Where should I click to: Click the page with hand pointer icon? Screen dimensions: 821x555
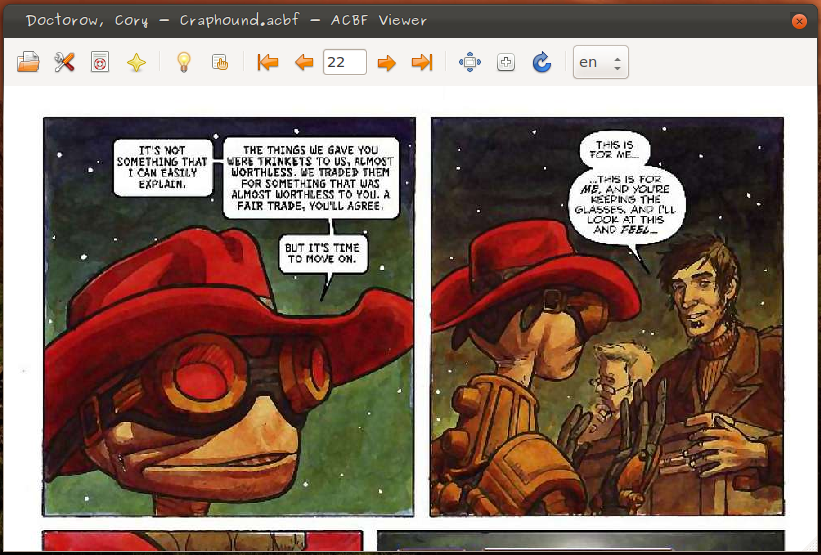(x=220, y=62)
